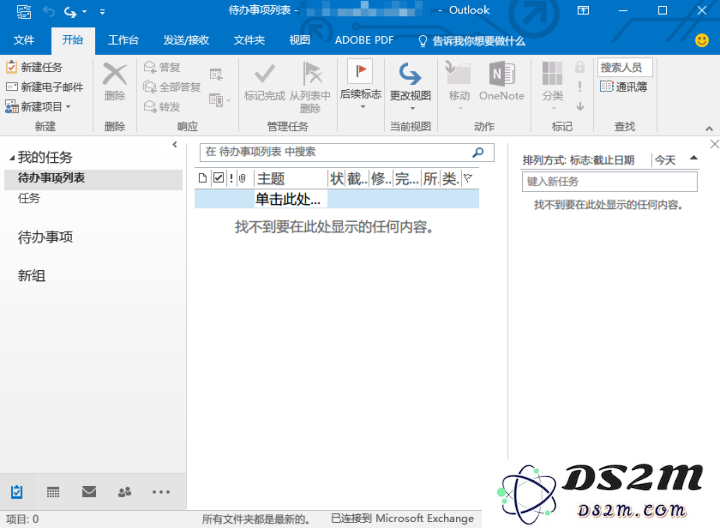Open the customize quick access toolbar dropdown
Screen dimensions: 720x528
tap(102, 12)
